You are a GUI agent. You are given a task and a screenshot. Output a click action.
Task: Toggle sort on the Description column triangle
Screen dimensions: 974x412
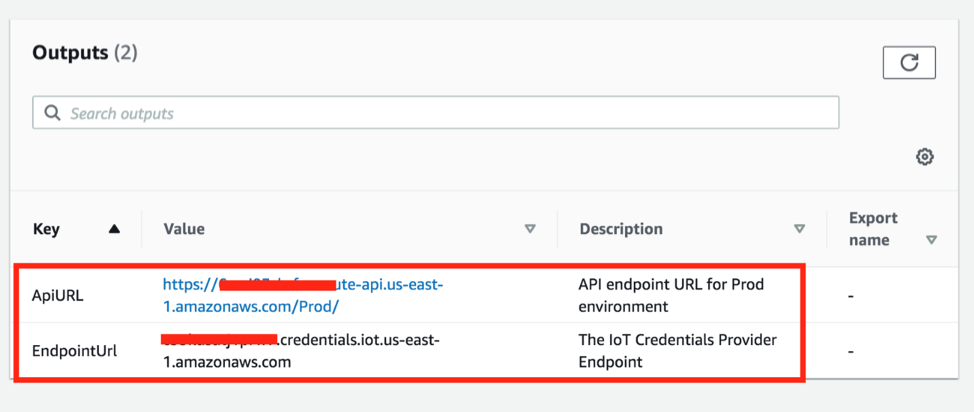tap(799, 229)
